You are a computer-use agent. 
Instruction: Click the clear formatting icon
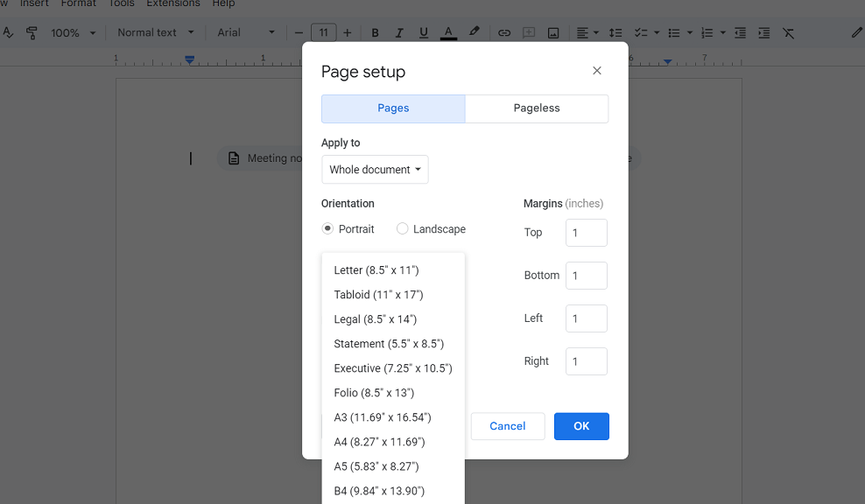tap(788, 33)
